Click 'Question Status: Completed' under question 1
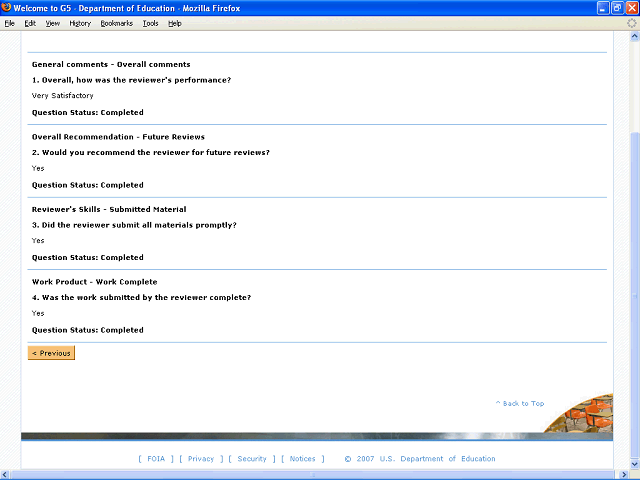This screenshot has height=480, width=640. (x=88, y=113)
